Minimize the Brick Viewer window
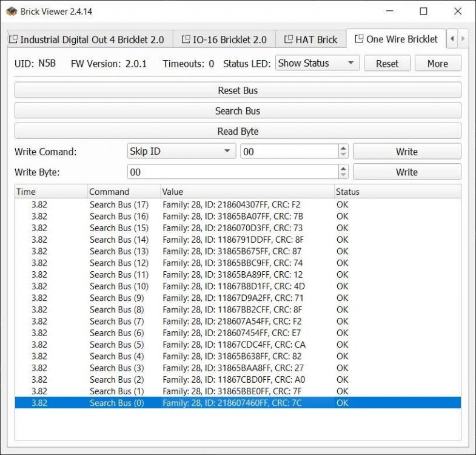Viewport: 476px width, 455px height. 389,12
